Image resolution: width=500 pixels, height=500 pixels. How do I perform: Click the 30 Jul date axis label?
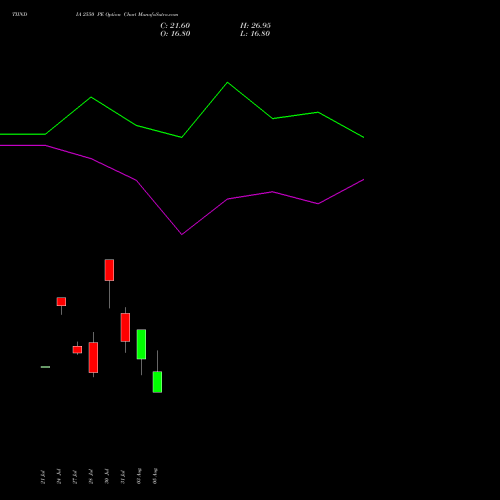[107, 477]
